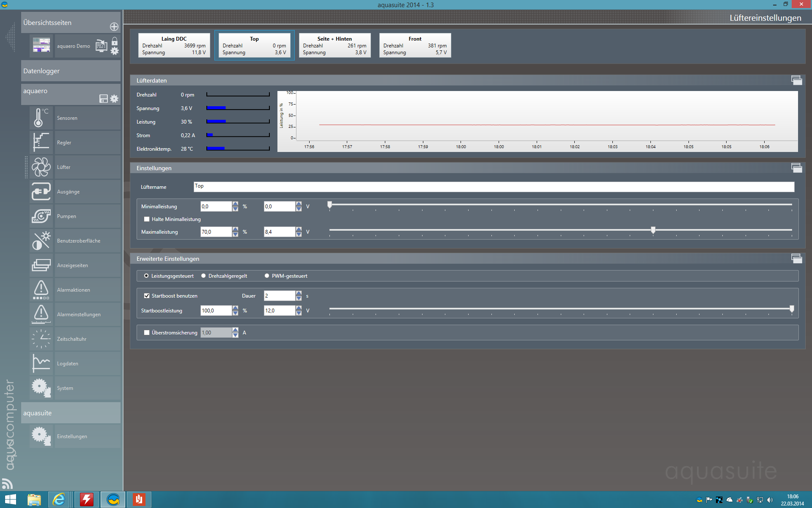
Task: Click the Maximalleistung slider handle
Action: [x=653, y=230]
